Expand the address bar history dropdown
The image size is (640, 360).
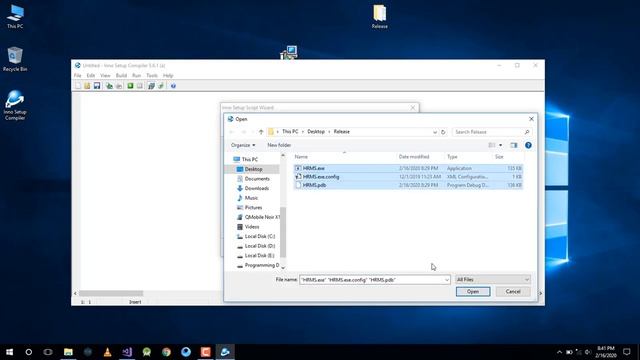pos(435,132)
